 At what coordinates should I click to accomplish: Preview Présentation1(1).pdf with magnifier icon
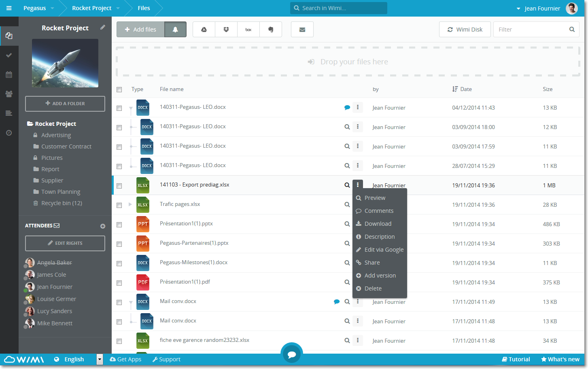[x=347, y=282]
